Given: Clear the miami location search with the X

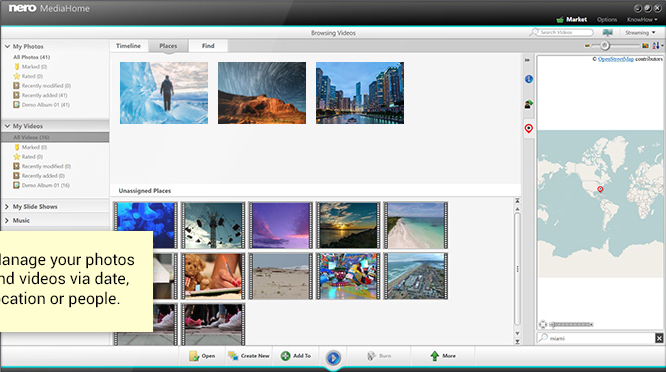Looking at the screenshot, I should [x=659, y=338].
